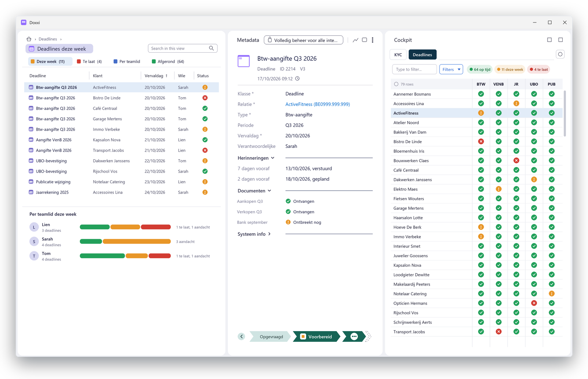Open the 'Afgerond (64)' tab
Screen dimensions: 588x379
[168, 61]
